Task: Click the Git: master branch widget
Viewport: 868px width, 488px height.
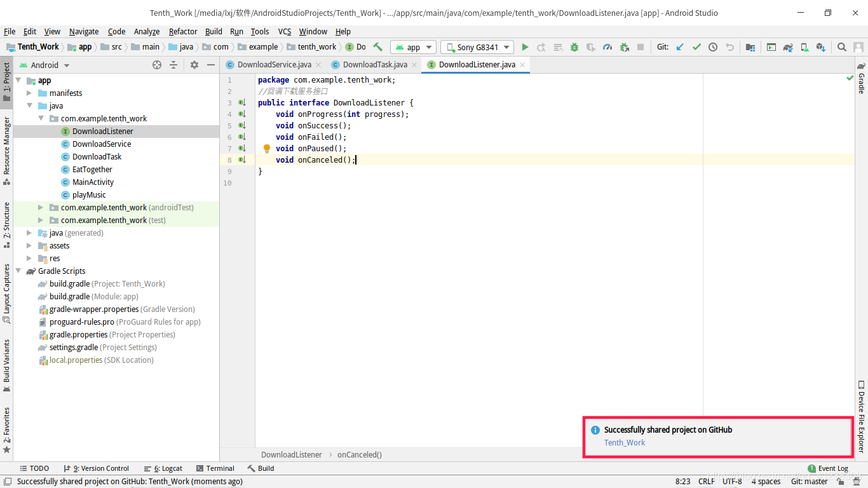Action: tap(810, 482)
